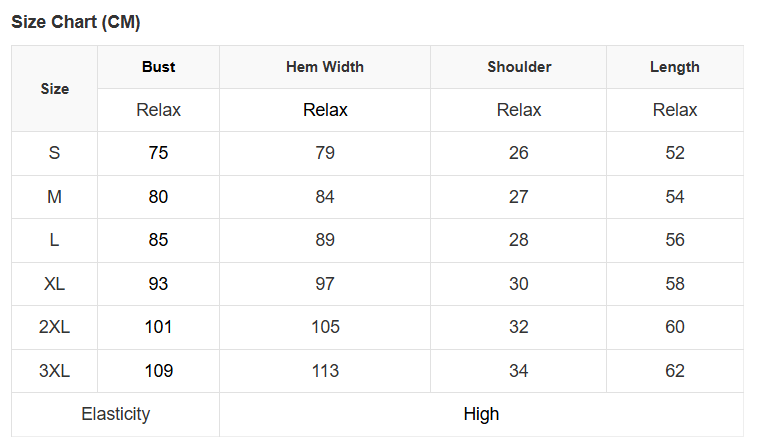Click the XL size row label
Viewport: 760px width, 440px height.
pyautogui.click(x=55, y=284)
